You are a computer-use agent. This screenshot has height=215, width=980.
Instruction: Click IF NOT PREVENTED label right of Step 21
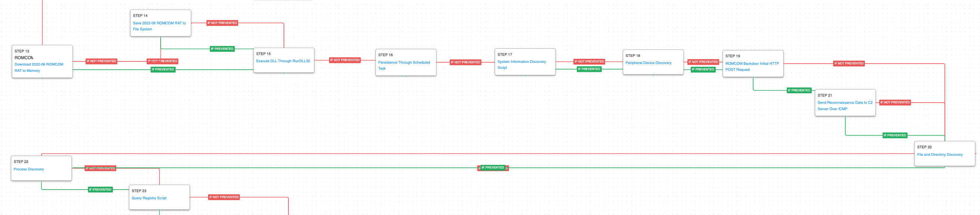point(894,103)
